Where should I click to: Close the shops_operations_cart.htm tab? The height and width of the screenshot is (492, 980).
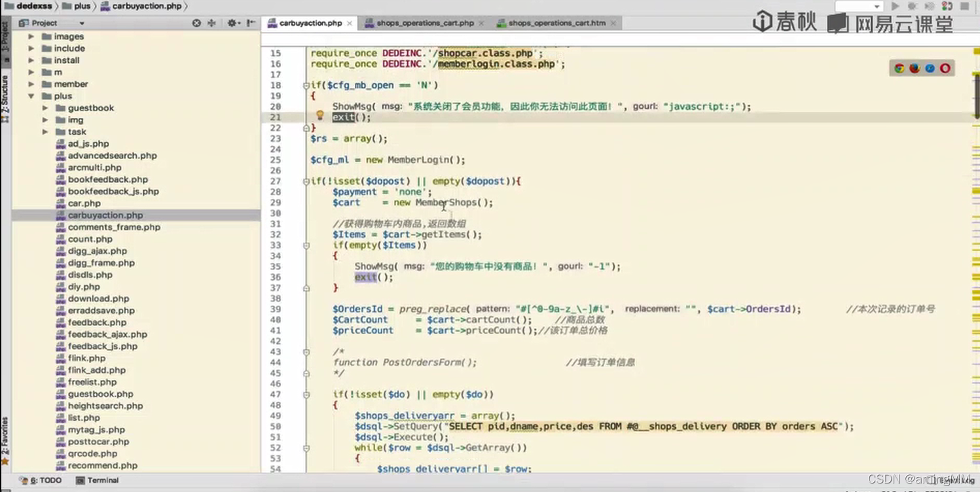click(x=613, y=23)
